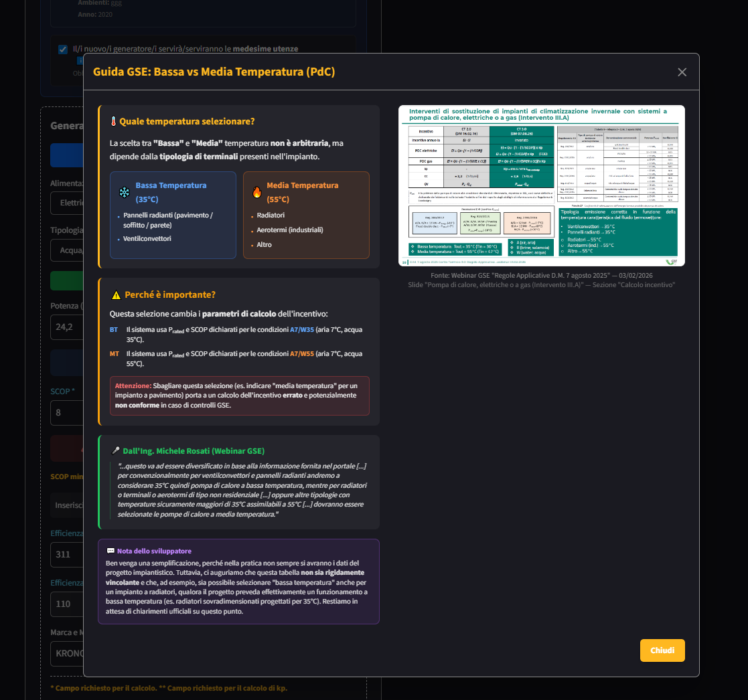Viewport: 748px width, 700px height.
Task: Click the thermometer icon beside "Quale temperatura selezionare?"
Action: pyautogui.click(x=114, y=122)
